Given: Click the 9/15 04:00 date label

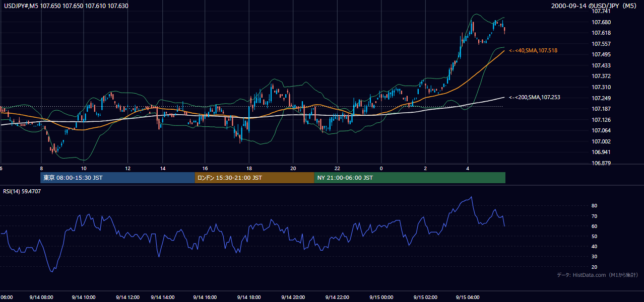Looking at the screenshot, I should [468, 297].
